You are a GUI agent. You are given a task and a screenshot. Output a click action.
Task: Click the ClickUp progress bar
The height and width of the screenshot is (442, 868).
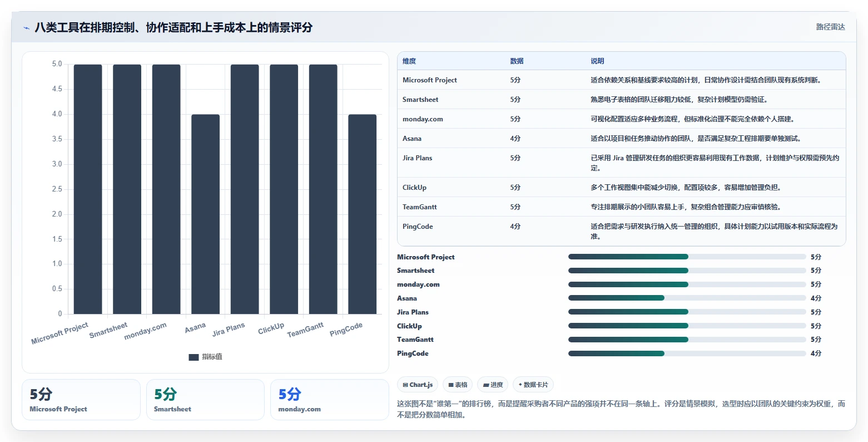coord(687,326)
